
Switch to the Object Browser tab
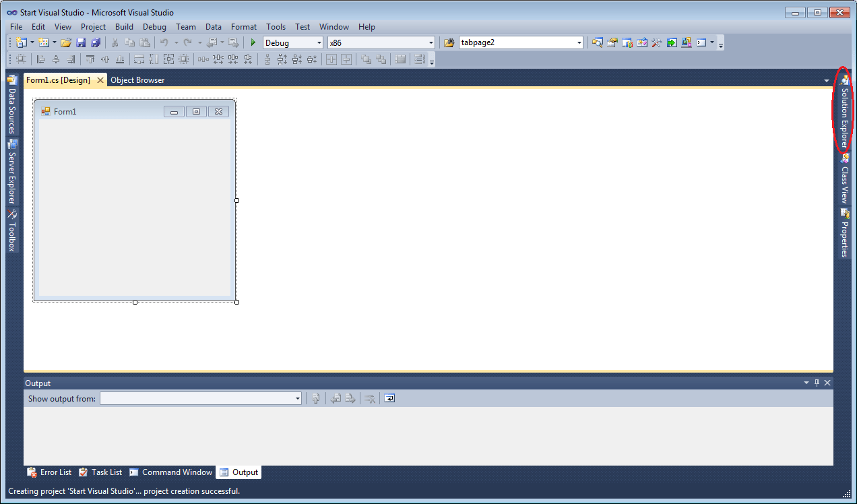pyautogui.click(x=137, y=80)
